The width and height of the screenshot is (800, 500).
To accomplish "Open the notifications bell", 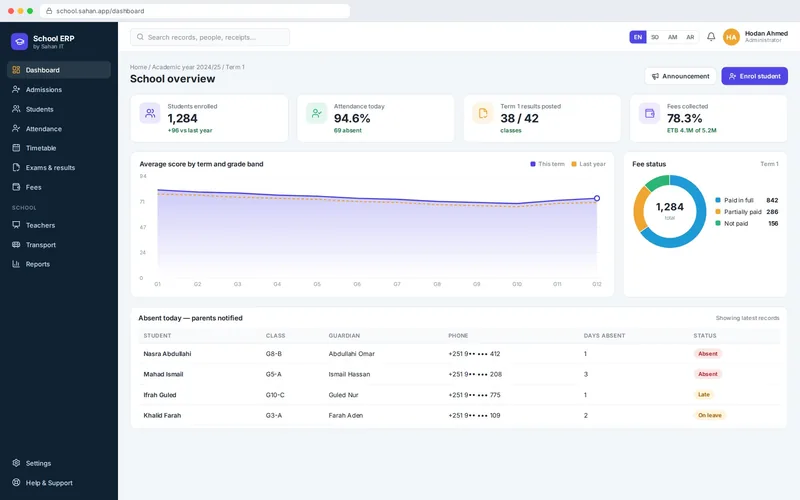I will click(x=711, y=37).
